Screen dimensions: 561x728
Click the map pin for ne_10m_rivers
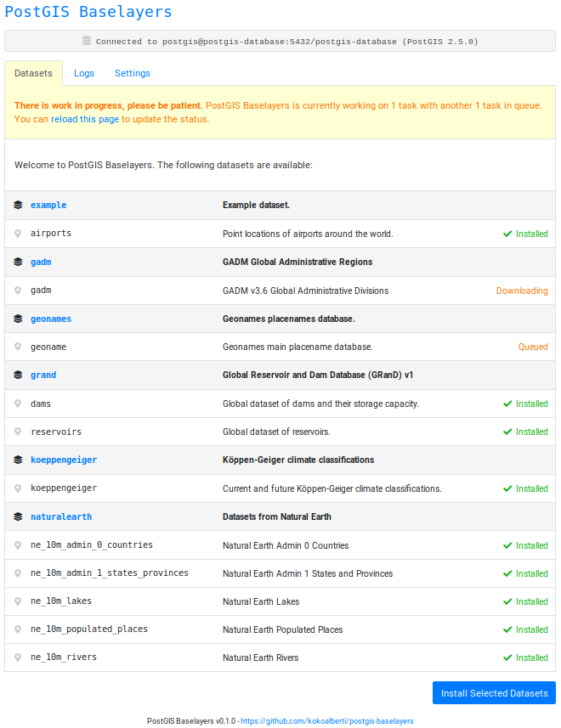pyautogui.click(x=18, y=657)
